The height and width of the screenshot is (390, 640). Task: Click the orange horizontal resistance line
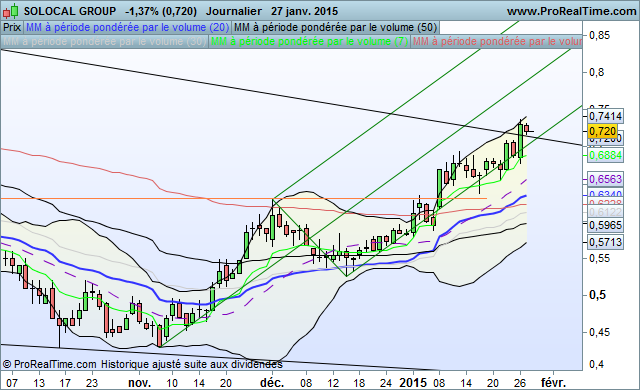click(244, 199)
